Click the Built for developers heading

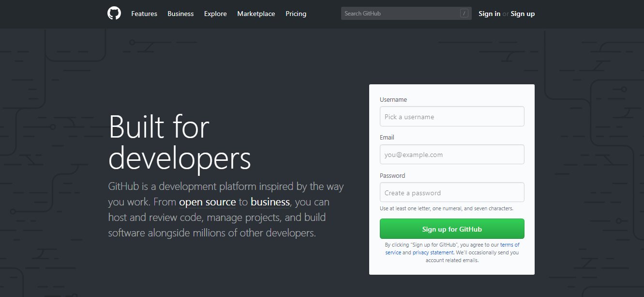point(180,142)
